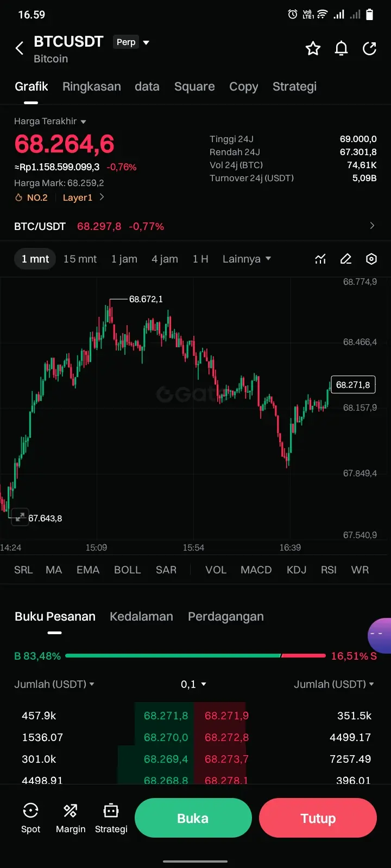The height and width of the screenshot is (868, 391).
Task: Expand Harga Terakhir price type dropdown
Action: click(50, 122)
